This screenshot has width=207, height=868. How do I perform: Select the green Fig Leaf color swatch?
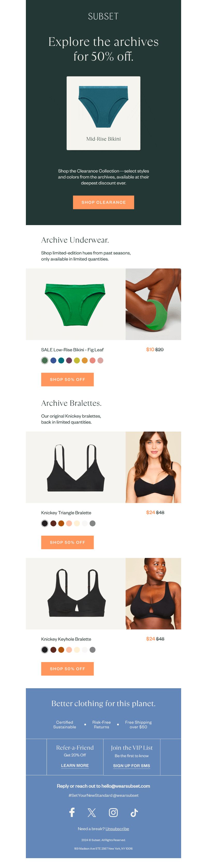click(x=45, y=360)
